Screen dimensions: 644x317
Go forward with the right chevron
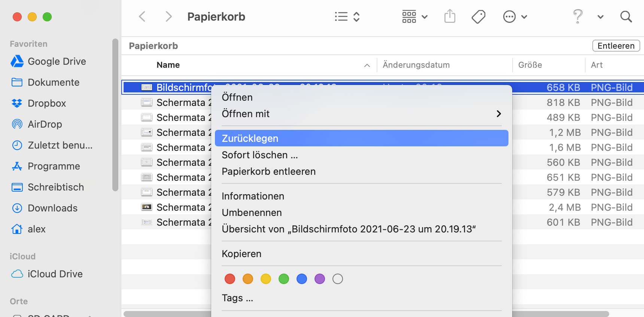[x=168, y=16]
